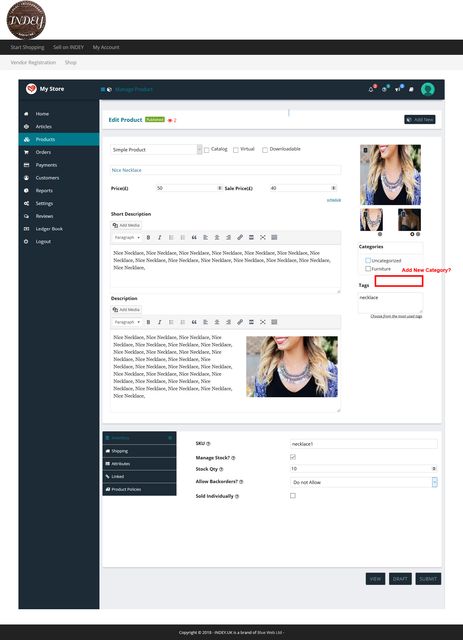Click the Orders cart icon in sidebar

point(27,152)
